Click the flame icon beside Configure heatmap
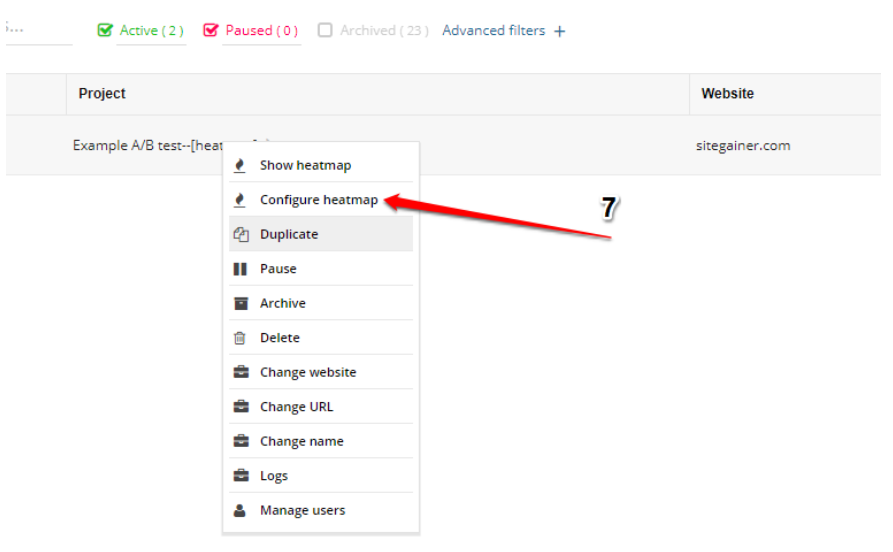This screenshot has width=893, height=552. point(240,201)
